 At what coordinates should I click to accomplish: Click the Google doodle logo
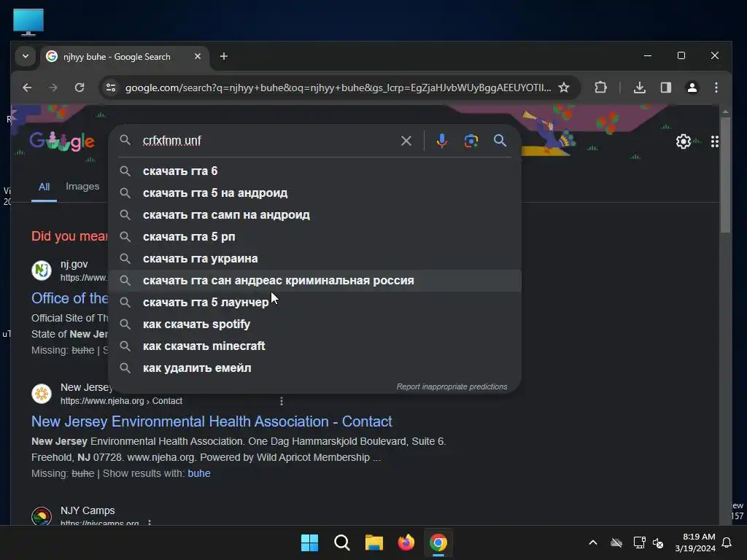(62, 141)
